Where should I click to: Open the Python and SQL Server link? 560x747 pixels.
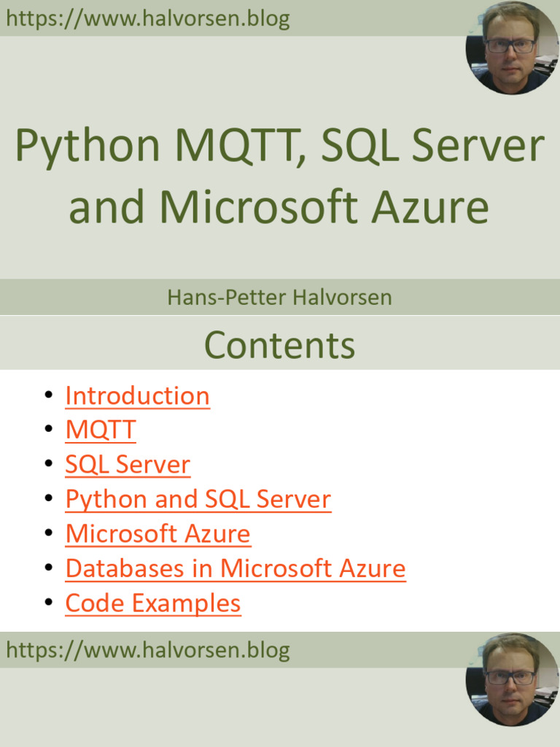198,499
